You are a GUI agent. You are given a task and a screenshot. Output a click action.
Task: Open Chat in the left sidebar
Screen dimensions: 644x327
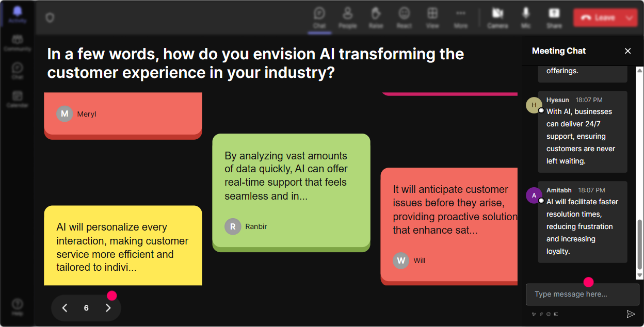18,71
